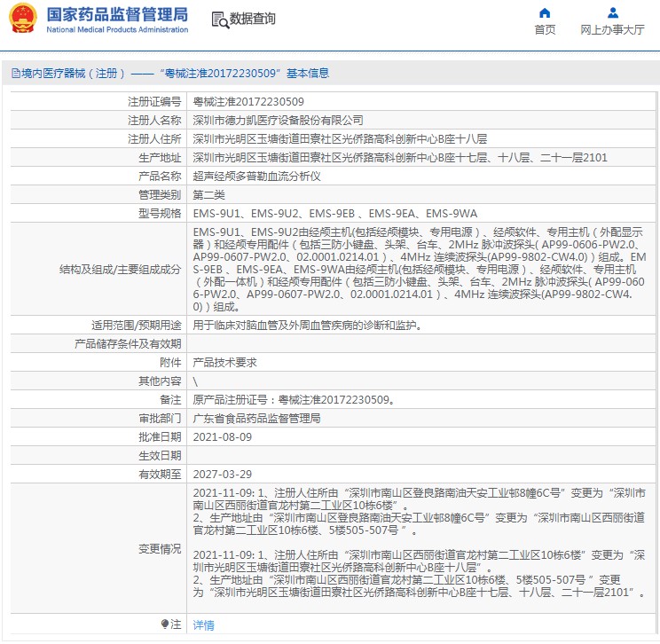The height and width of the screenshot is (644, 660).
Task: Click the 注册证编号 row label
Action: coord(154,102)
